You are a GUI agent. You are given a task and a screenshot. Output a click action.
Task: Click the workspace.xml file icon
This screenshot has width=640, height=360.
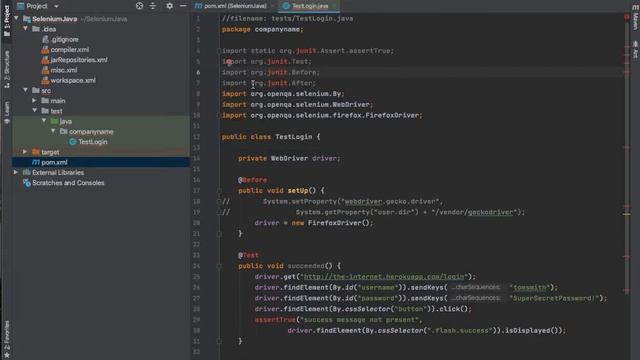(x=45, y=80)
